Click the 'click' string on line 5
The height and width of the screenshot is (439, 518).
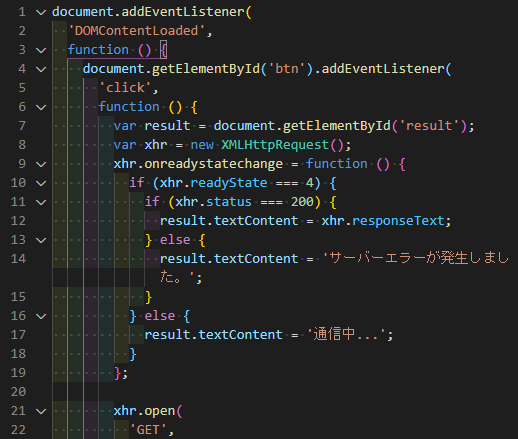click(x=125, y=88)
